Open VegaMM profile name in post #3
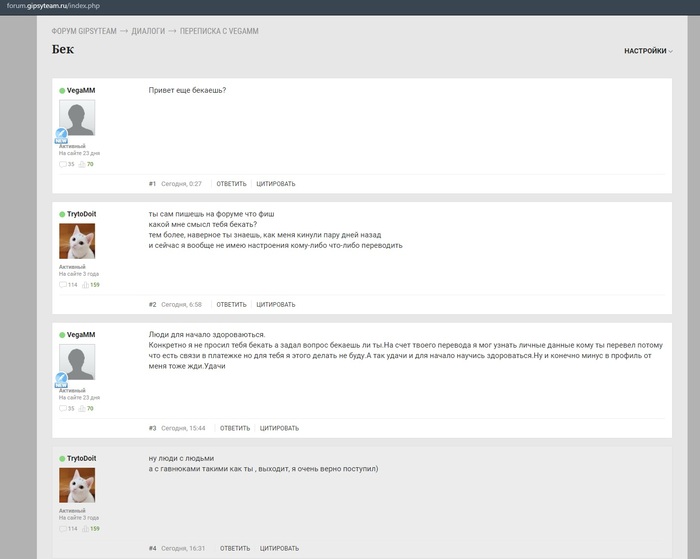This screenshot has width=700, height=559. pos(81,334)
